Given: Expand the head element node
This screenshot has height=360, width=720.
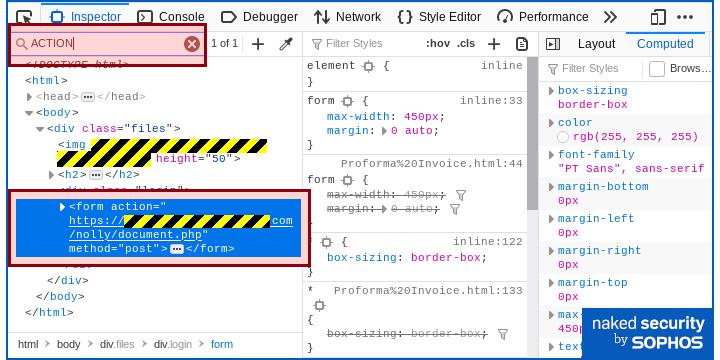Looking at the screenshot, I should pyautogui.click(x=29, y=97).
